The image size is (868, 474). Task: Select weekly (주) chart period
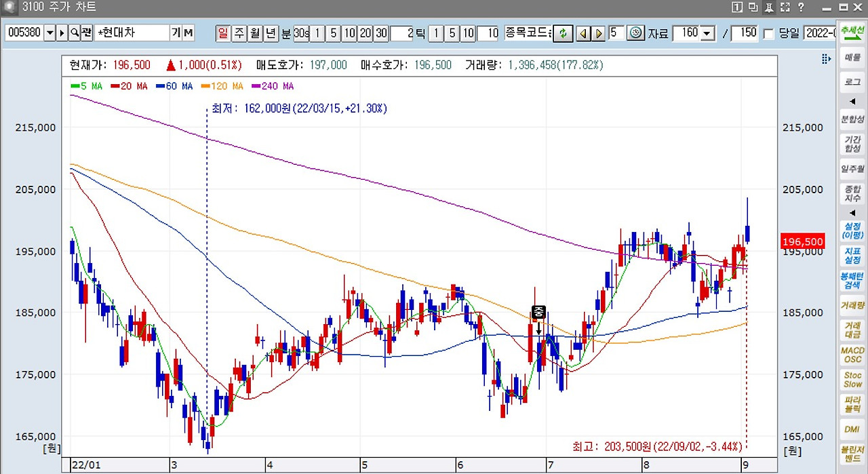[239, 33]
